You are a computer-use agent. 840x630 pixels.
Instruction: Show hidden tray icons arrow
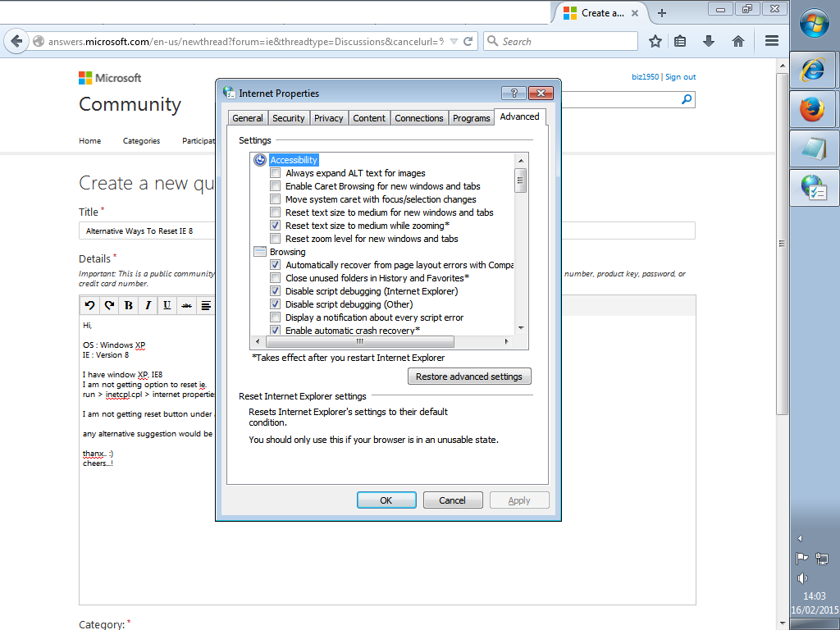[800, 538]
